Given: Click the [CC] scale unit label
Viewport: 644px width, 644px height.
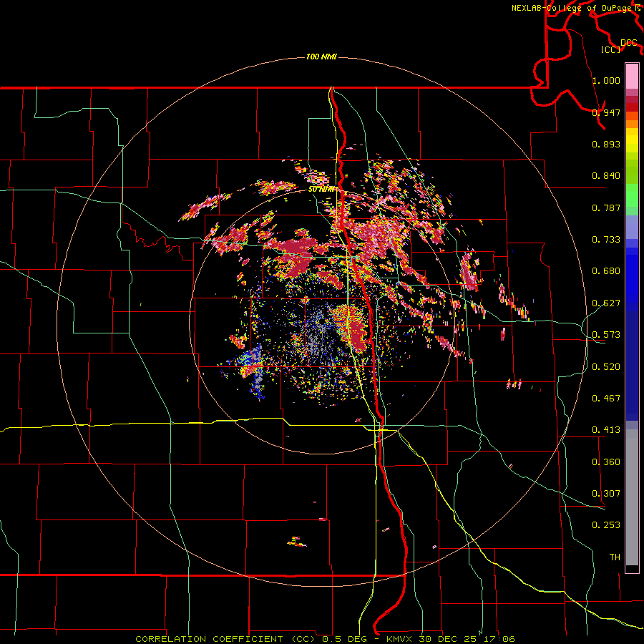Looking at the screenshot, I should 611,49.
